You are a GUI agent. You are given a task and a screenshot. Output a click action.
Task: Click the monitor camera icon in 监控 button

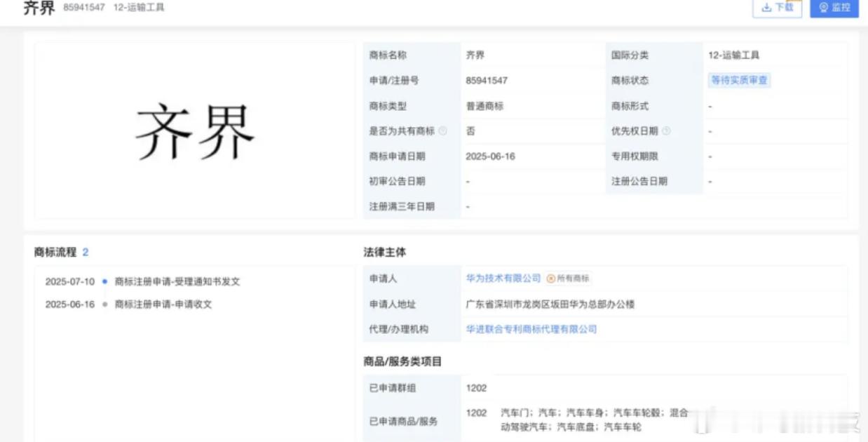click(x=824, y=8)
